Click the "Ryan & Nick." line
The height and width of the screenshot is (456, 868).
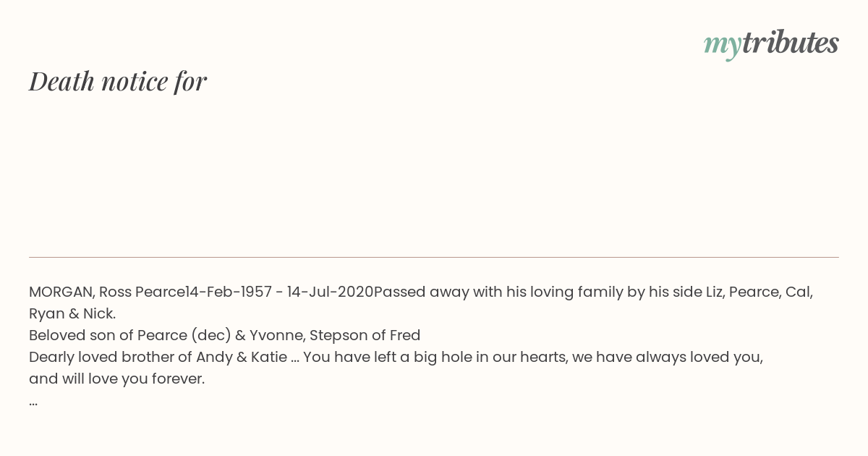[72, 313]
